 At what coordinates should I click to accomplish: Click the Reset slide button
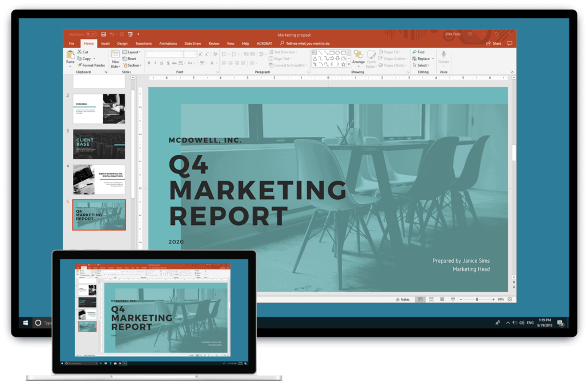pyautogui.click(x=129, y=59)
